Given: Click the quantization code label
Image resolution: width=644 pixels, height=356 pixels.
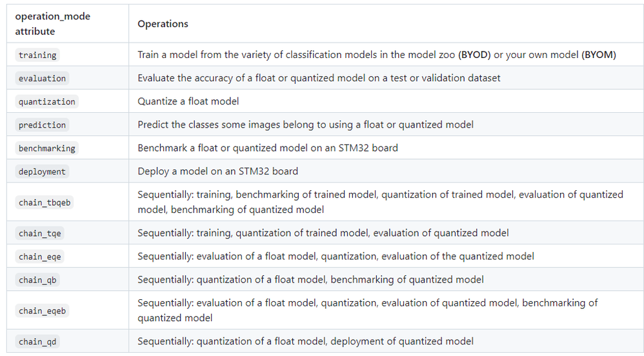Looking at the screenshot, I should pyautogui.click(x=47, y=101).
